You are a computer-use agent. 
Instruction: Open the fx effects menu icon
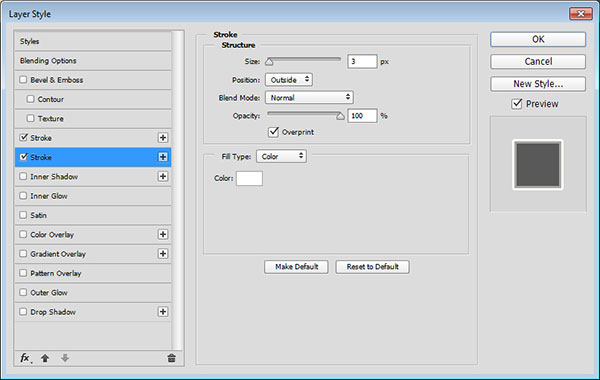click(25, 358)
